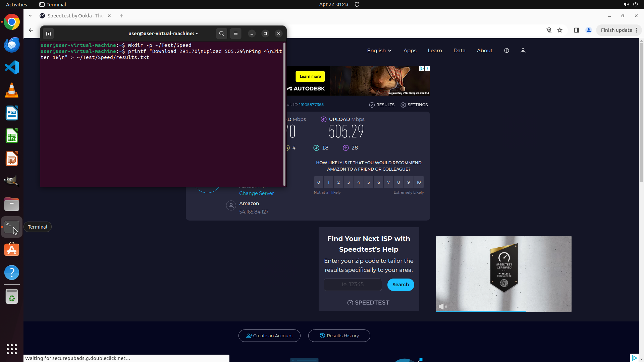Click the terminal search icon
The image size is (644, 362).
pyautogui.click(x=221, y=34)
